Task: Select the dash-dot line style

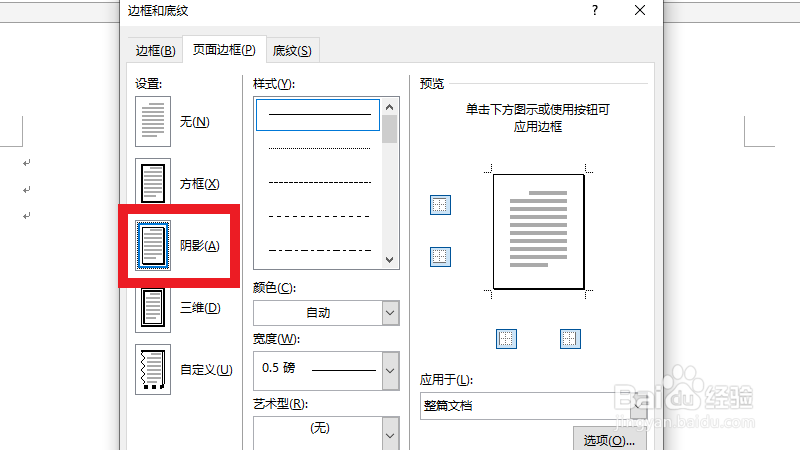Action: point(319,251)
